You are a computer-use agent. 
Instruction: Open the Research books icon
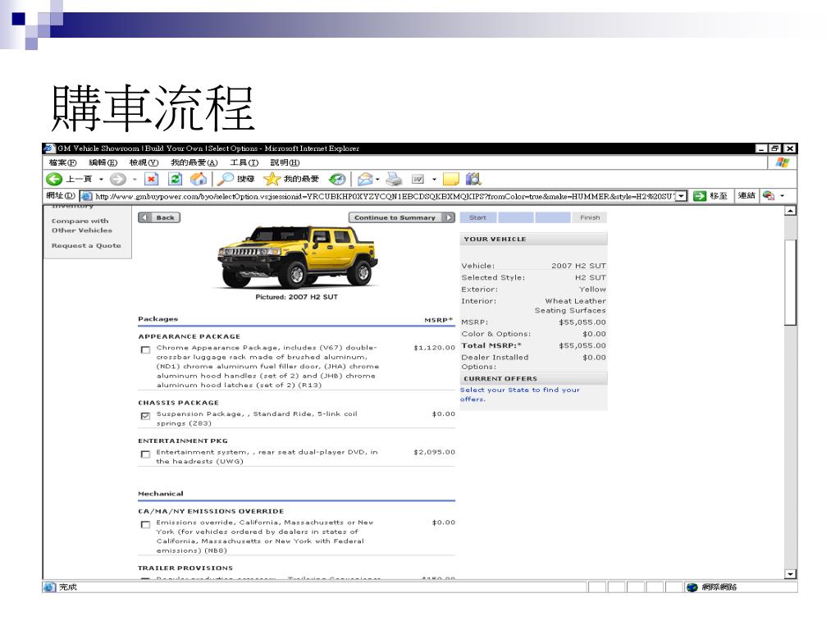[x=473, y=179]
